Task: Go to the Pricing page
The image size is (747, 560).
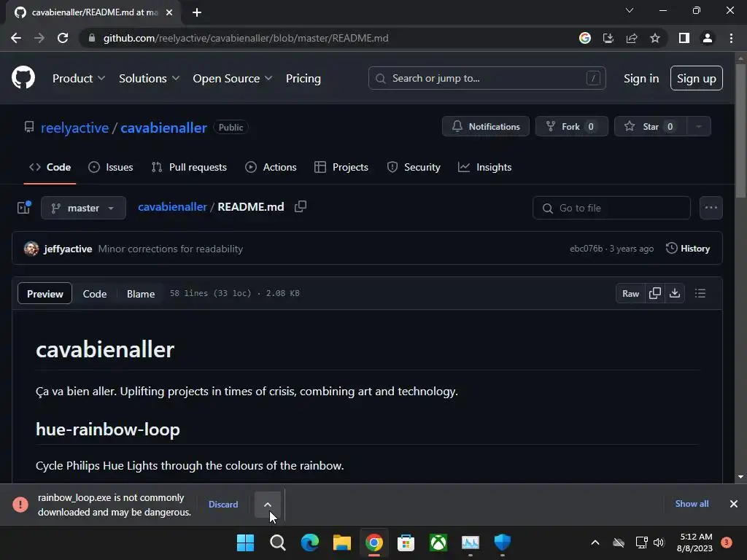Action: 303,79
